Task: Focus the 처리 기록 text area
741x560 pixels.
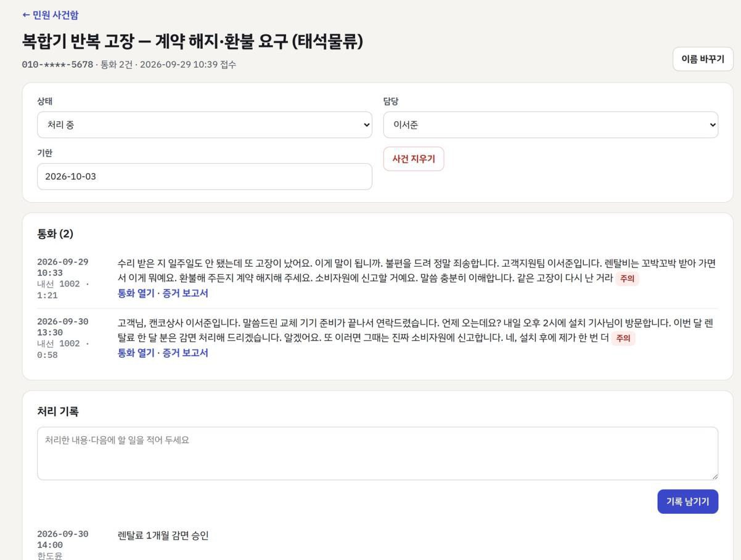Action: 378,453
